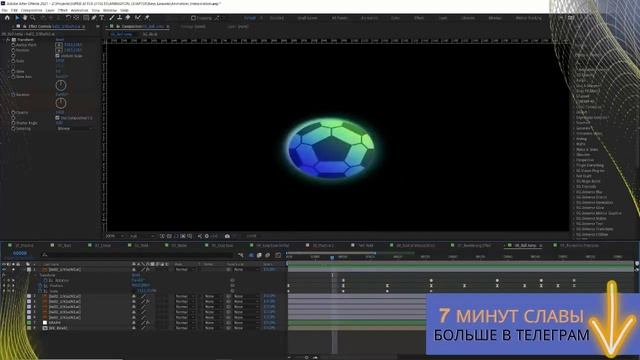Click the timeline frame blending icon
640x360 pixels.
point(259,255)
